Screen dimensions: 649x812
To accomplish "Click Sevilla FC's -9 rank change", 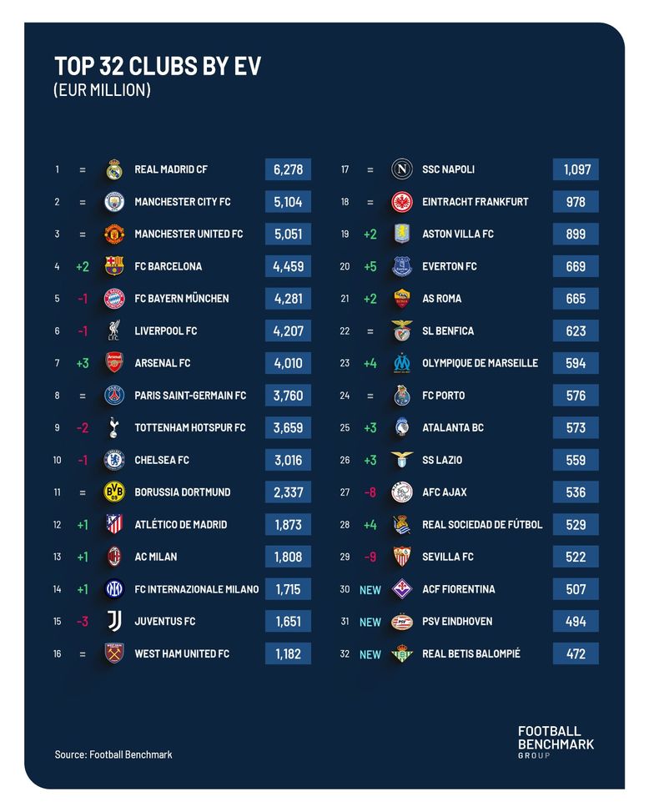I will tap(370, 557).
